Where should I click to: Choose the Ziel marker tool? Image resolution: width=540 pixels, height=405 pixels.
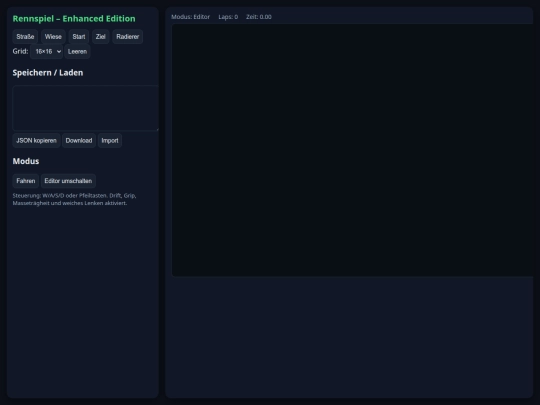point(101,37)
